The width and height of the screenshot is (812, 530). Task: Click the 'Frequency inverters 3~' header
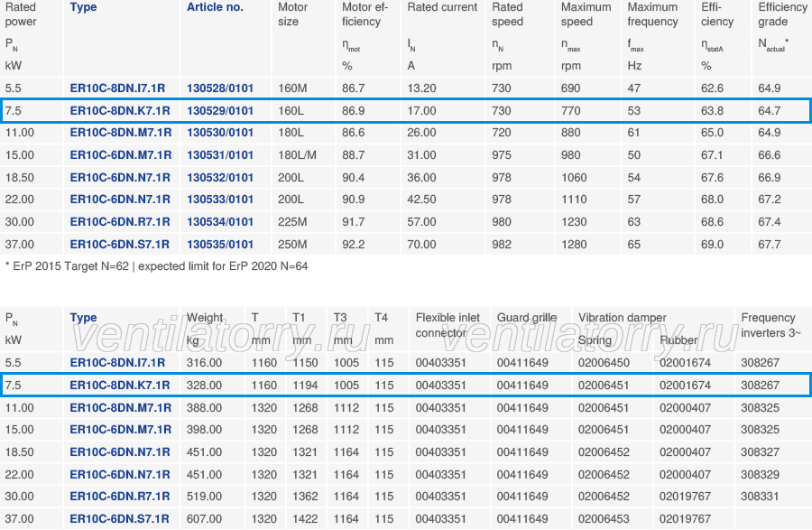[x=770, y=325]
